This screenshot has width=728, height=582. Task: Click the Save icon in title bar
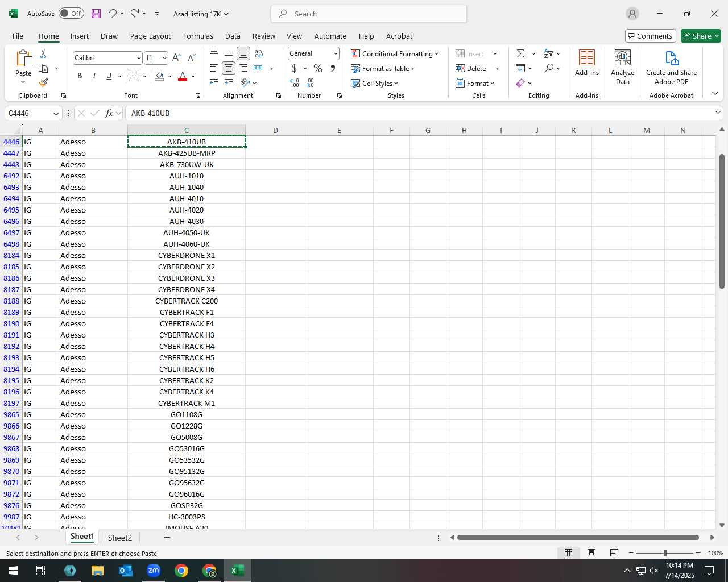[96, 14]
